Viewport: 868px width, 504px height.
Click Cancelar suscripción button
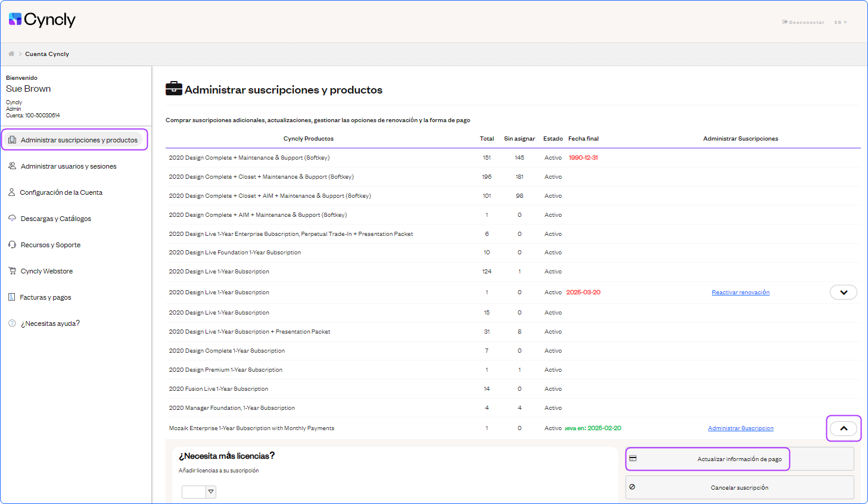point(739,487)
